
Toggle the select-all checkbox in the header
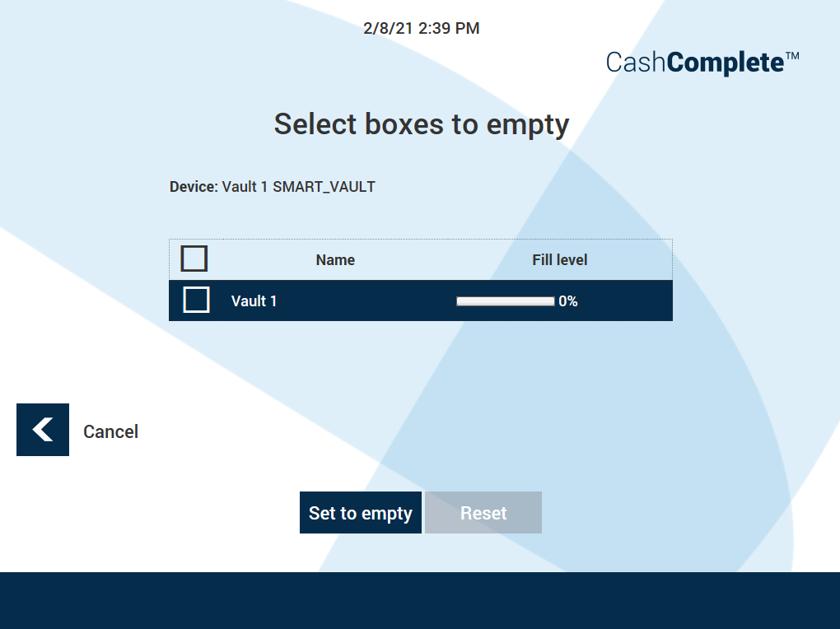(194, 258)
